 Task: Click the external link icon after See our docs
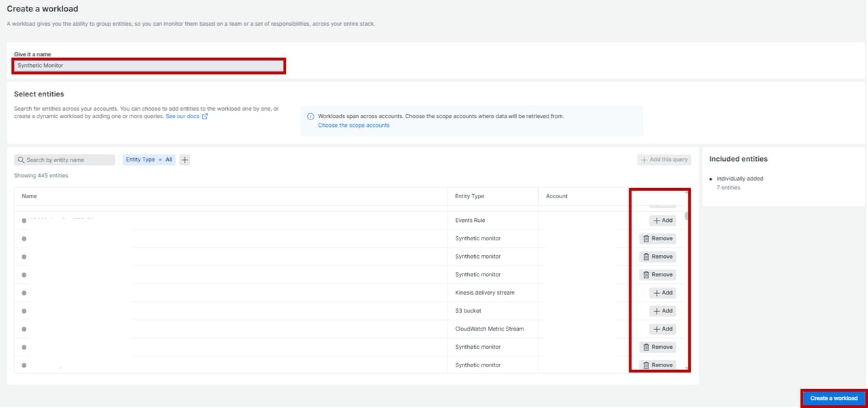[205, 116]
